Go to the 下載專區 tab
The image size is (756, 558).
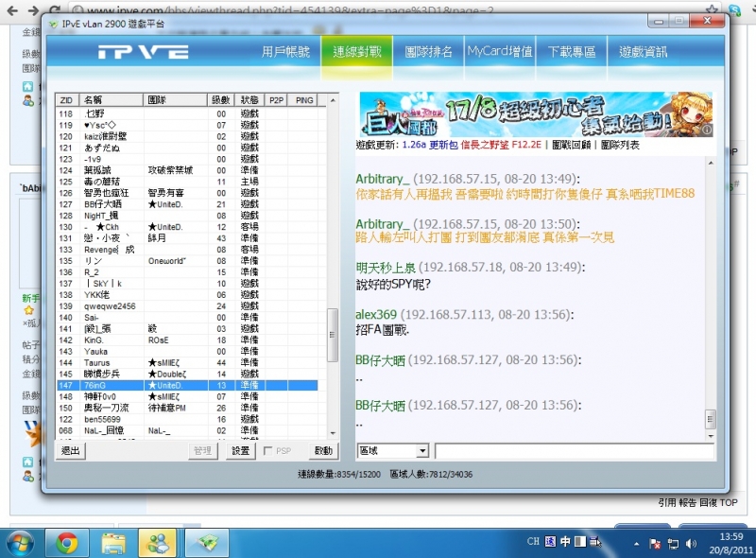point(572,52)
